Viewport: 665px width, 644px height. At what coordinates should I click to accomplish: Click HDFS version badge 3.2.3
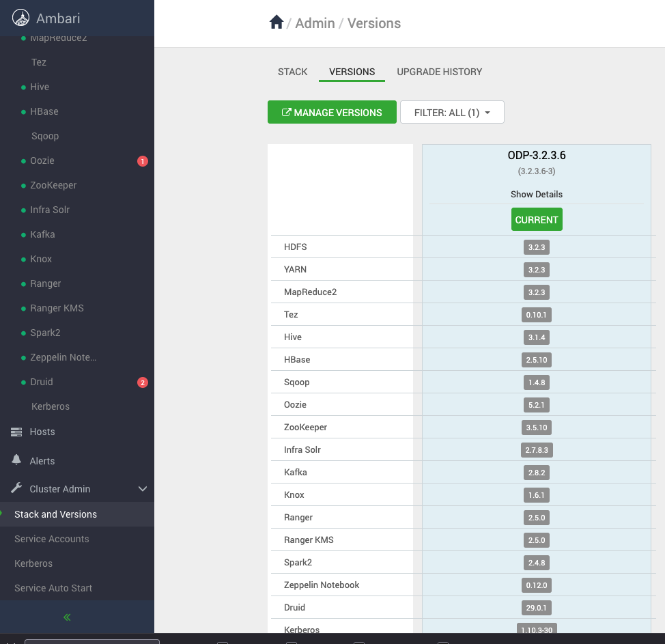click(537, 247)
